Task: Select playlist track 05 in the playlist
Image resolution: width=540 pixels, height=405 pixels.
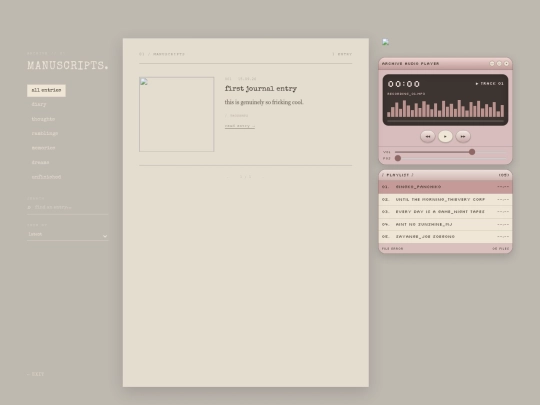Action: click(445, 237)
